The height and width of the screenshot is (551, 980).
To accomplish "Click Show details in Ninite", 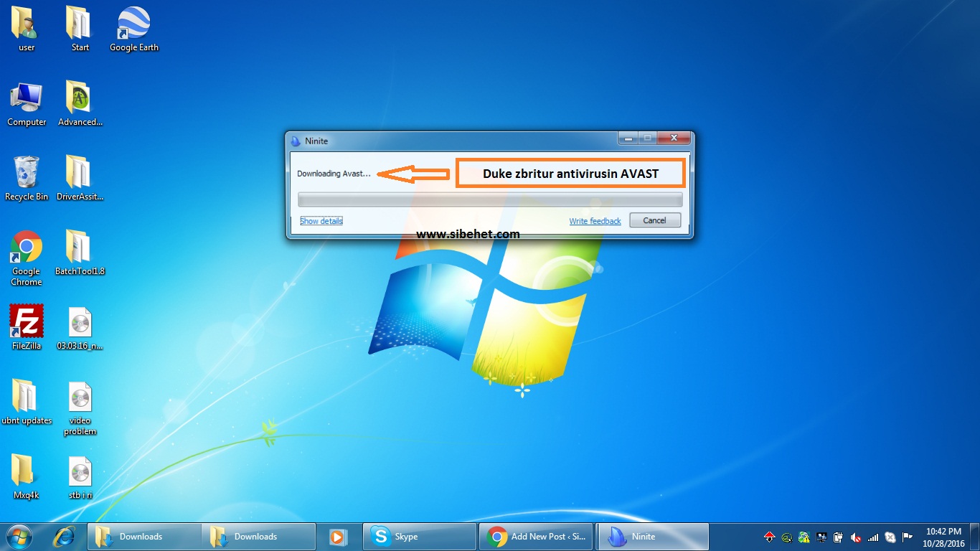I will pos(321,221).
